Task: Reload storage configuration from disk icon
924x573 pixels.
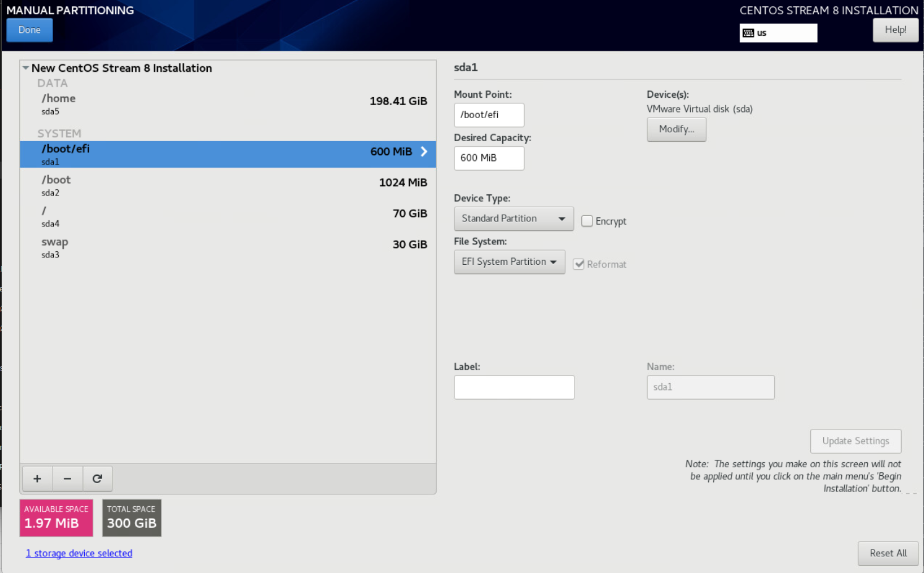Action: tap(97, 478)
